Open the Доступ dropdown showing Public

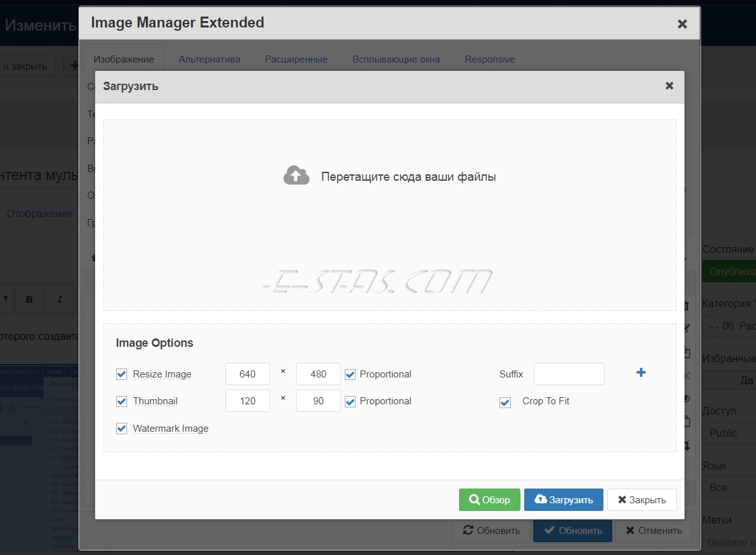[x=729, y=433]
